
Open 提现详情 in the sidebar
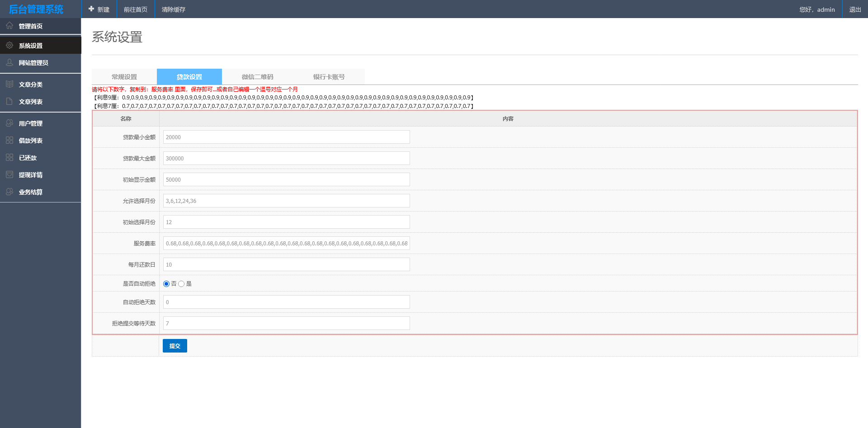point(41,174)
